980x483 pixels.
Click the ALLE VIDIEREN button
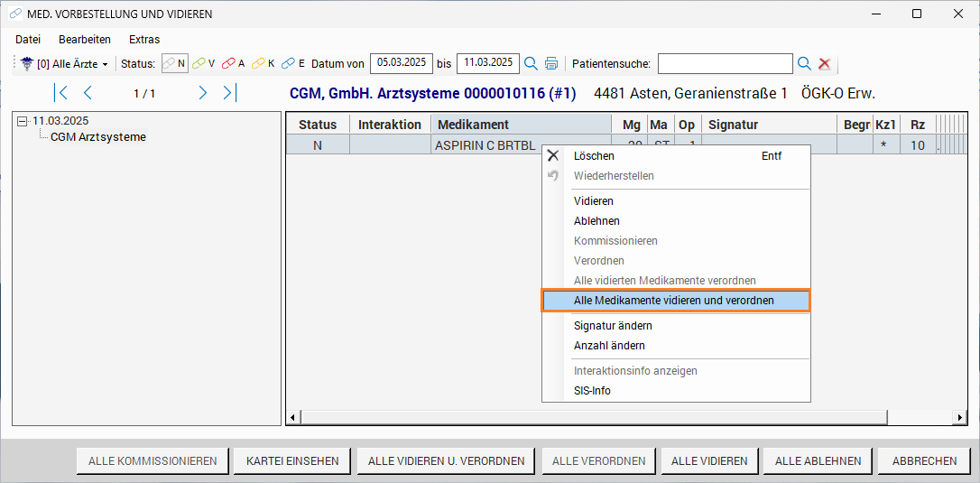point(709,460)
